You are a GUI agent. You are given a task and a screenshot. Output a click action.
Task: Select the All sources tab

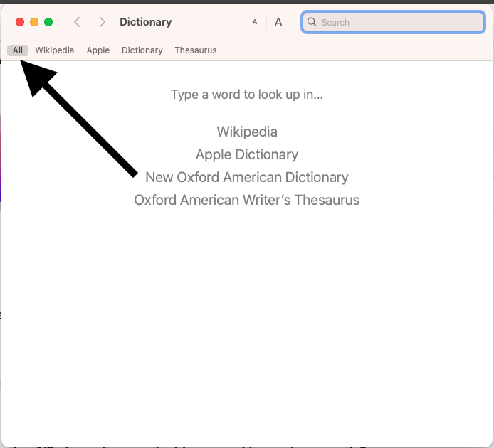[x=18, y=50]
